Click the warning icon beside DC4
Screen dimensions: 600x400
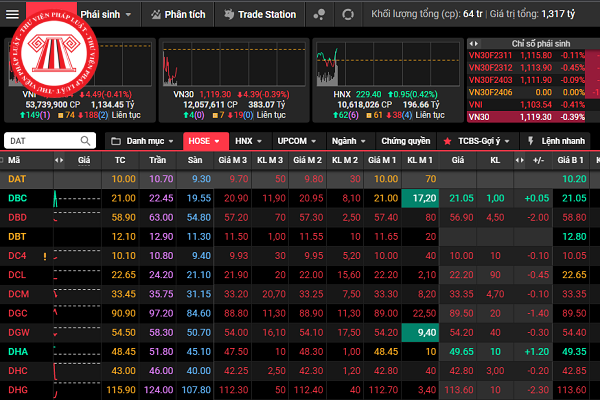click(45, 256)
